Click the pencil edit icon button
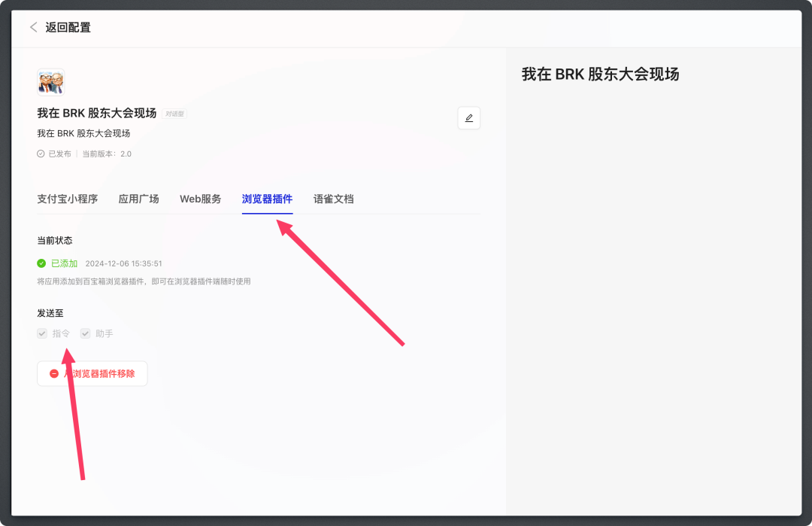Screen dimensions: 812x526 click(468, 118)
